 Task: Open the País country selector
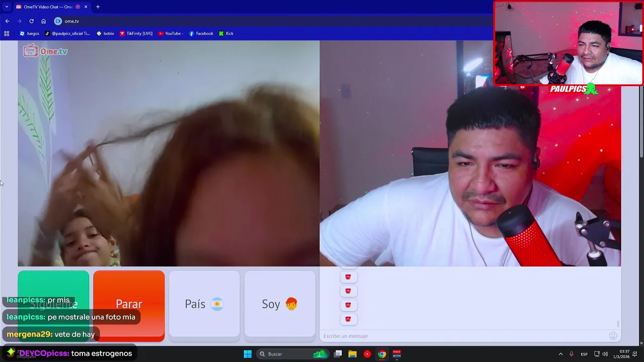coord(204,304)
